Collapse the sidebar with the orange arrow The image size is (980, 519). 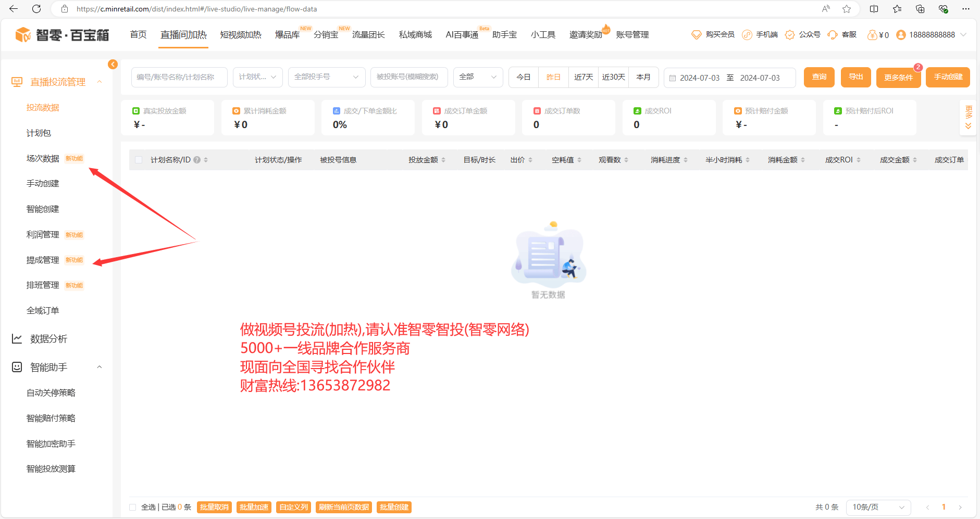tap(113, 64)
